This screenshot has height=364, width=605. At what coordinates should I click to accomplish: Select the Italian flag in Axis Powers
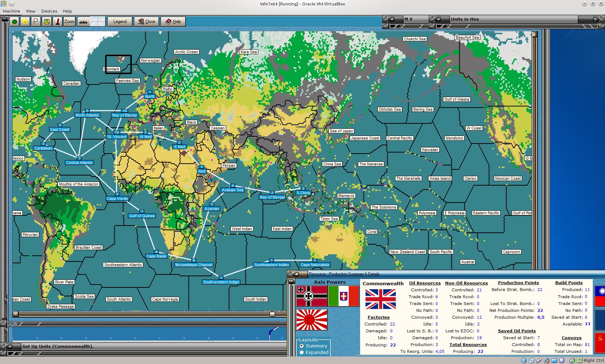[x=344, y=296]
